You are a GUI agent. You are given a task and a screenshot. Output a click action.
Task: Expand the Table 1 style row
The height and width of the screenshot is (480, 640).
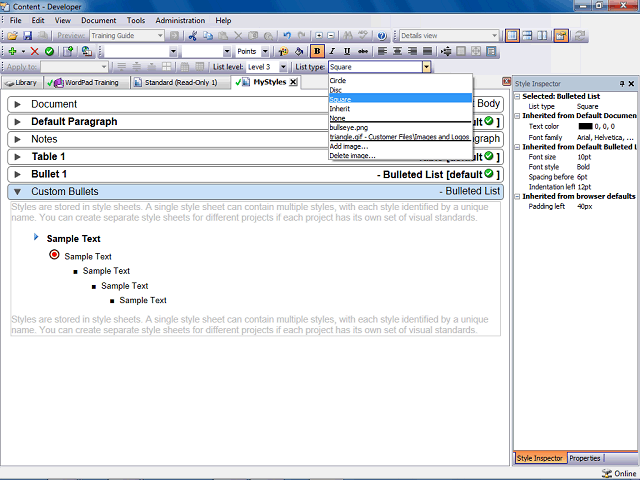point(18,157)
